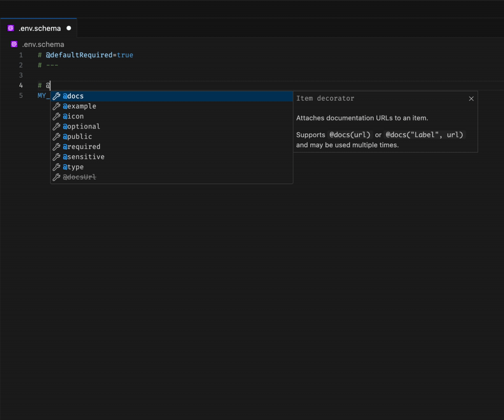Click the '@docs(url)' code snippet

coord(350,134)
